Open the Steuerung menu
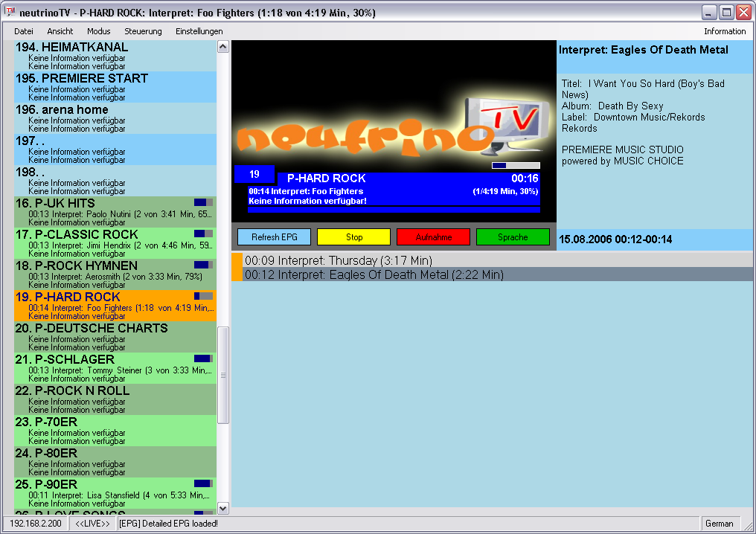The image size is (756, 534). [143, 31]
